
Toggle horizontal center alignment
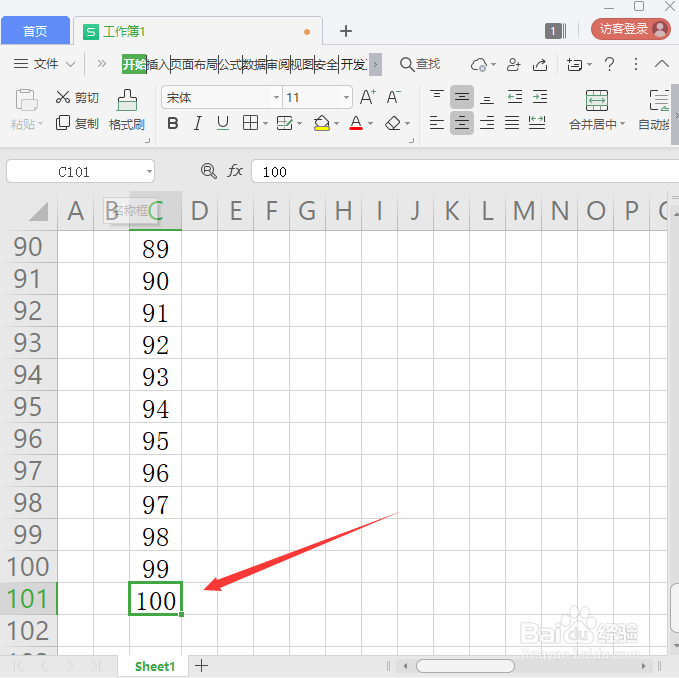point(462,123)
